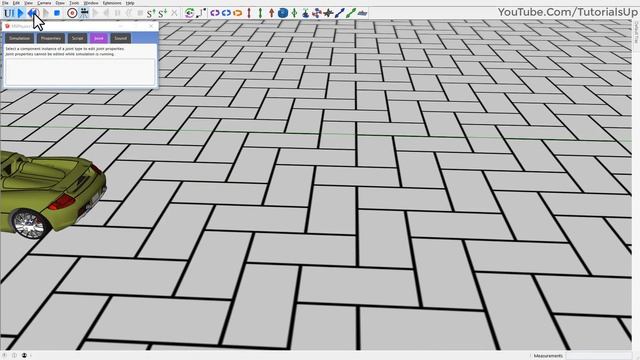The height and width of the screenshot is (360, 640).
Task: Click the S with up arrow icon
Action: tap(151, 13)
